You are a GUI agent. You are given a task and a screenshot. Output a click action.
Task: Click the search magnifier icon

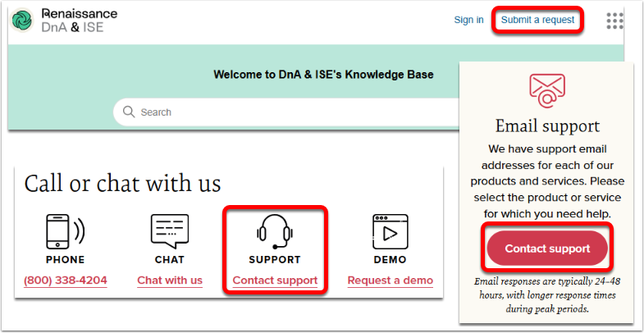[x=129, y=112]
